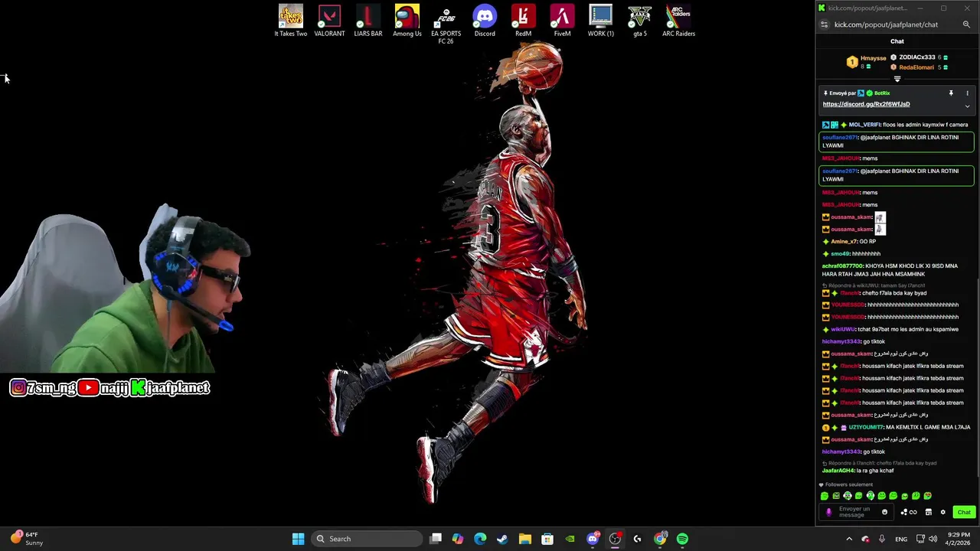Open Task View on taskbar
The height and width of the screenshot is (551, 980).
point(436,539)
